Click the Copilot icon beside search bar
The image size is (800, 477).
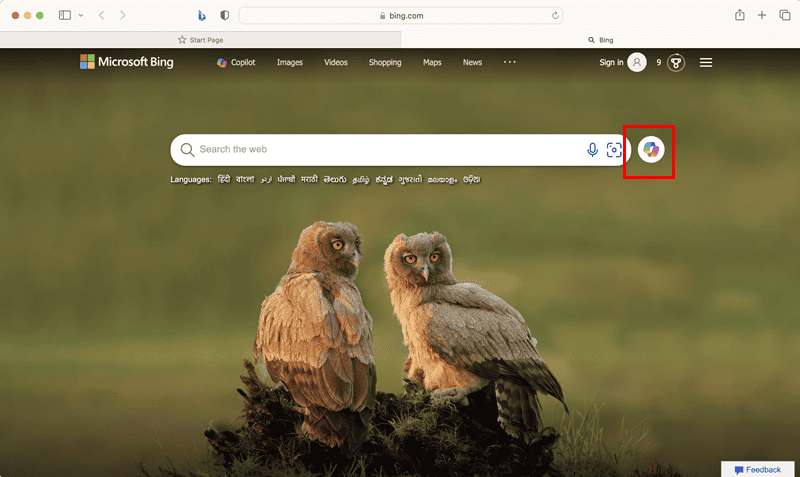pos(651,149)
